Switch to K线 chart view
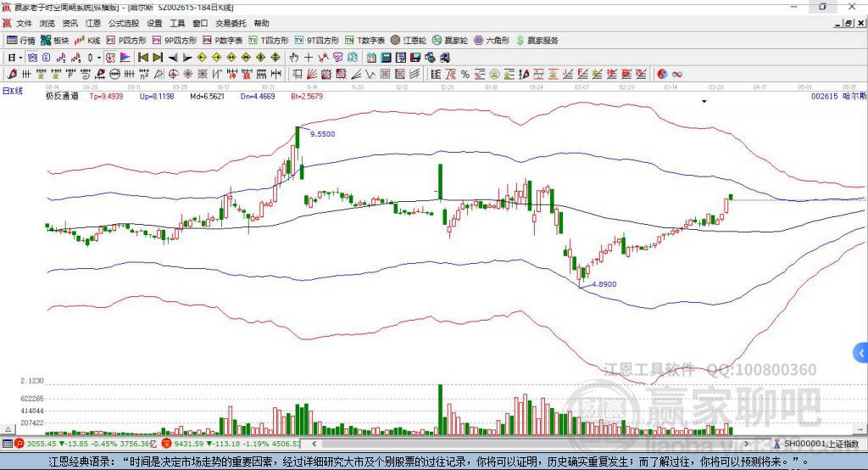 [87, 41]
